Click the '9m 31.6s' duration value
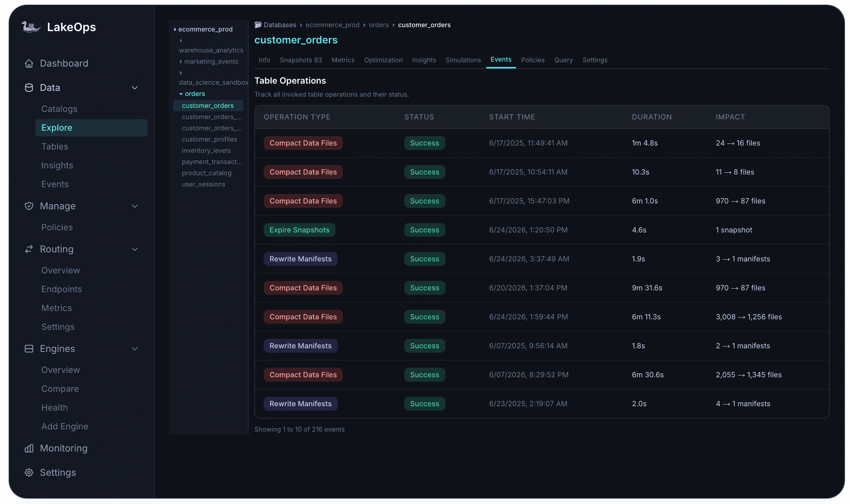Image resolution: width=850 pixels, height=504 pixels. [x=647, y=288]
